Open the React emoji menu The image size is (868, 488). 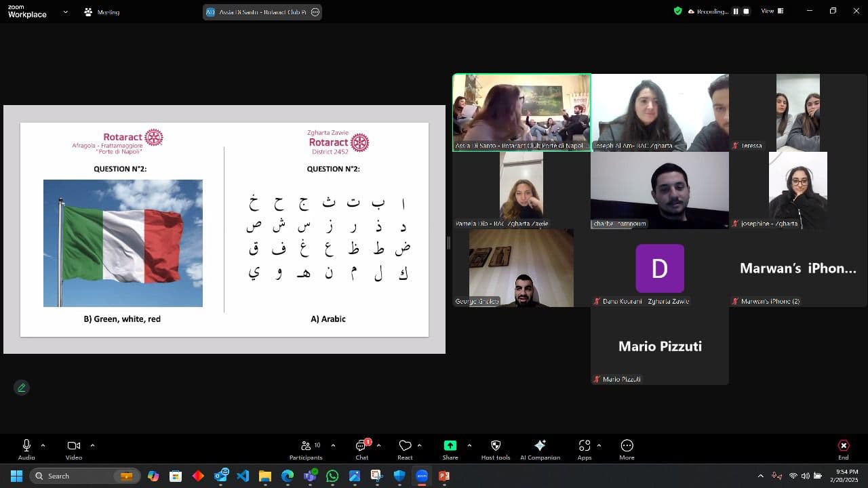coord(405,446)
